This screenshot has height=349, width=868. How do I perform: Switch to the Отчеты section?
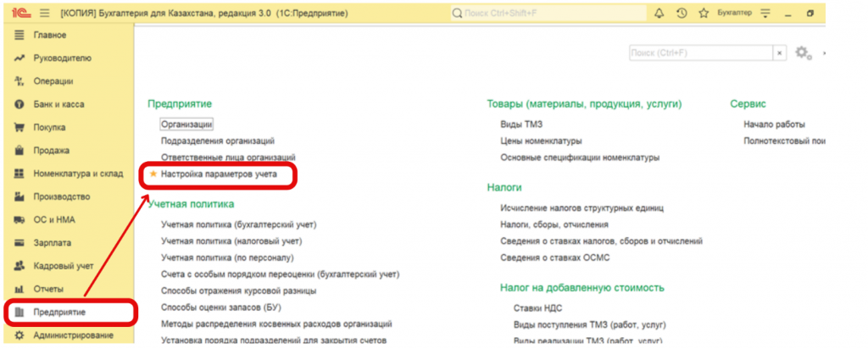coord(48,289)
